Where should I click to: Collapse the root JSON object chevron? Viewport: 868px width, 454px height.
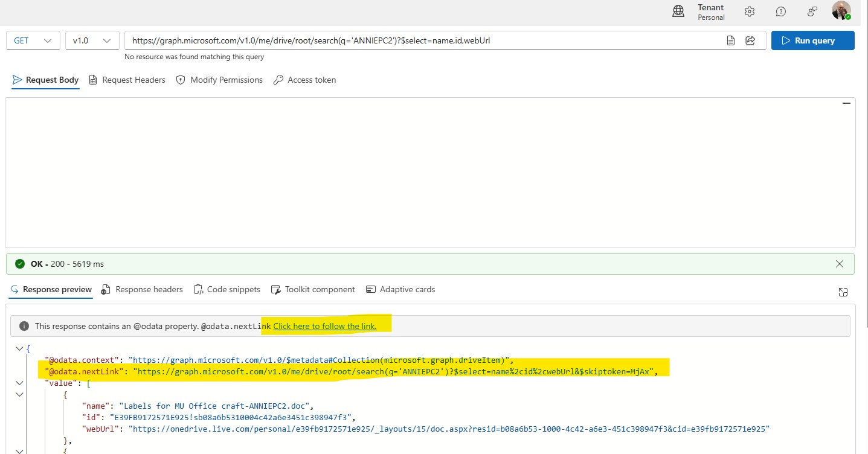(x=20, y=349)
